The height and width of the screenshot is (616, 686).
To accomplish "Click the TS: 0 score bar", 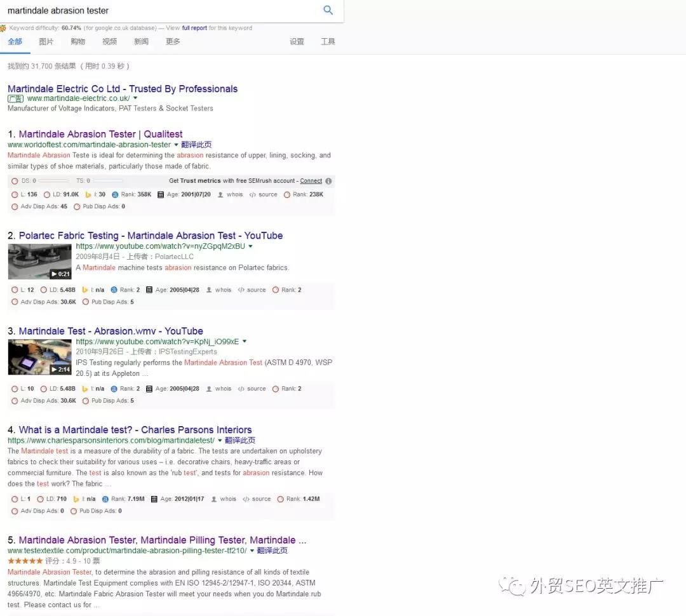I will click(x=107, y=181).
